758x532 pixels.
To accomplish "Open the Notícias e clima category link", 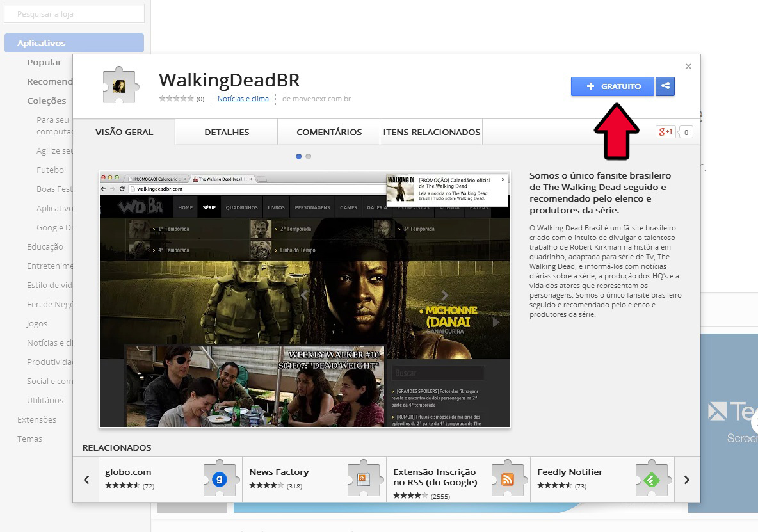I will 243,99.
